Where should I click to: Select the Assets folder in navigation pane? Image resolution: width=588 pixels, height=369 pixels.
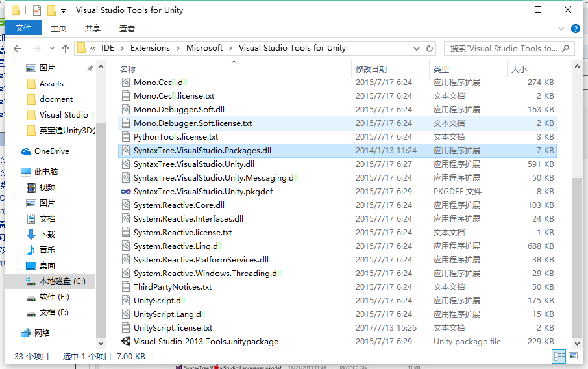51,84
